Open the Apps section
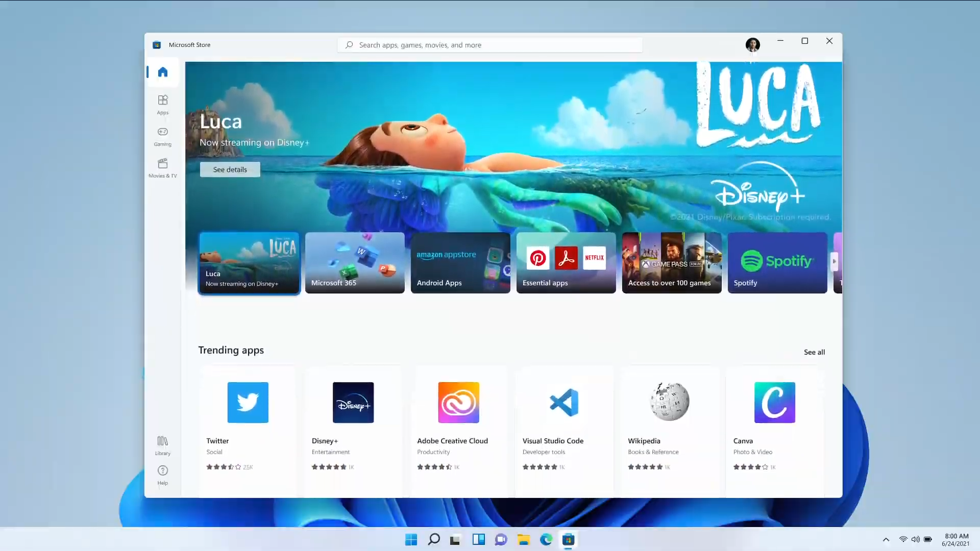Image resolution: width=980 pixels, height=551 pixels. click(163, 104)
